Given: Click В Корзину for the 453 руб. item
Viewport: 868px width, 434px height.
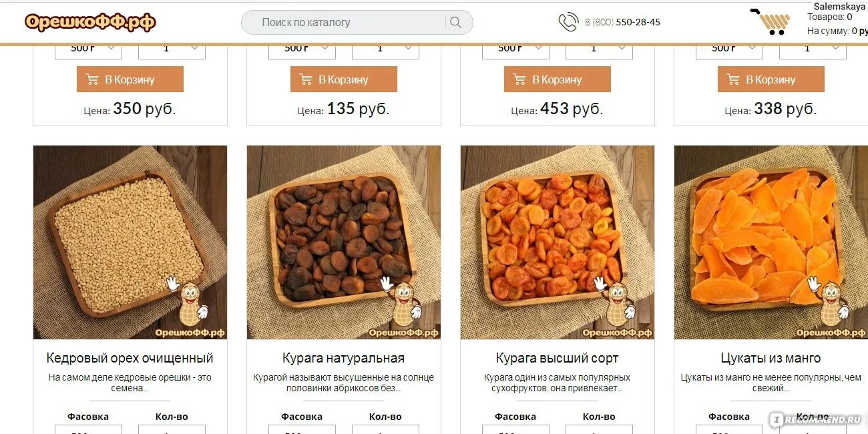Looking at the screenshot, I should (558, 79).
